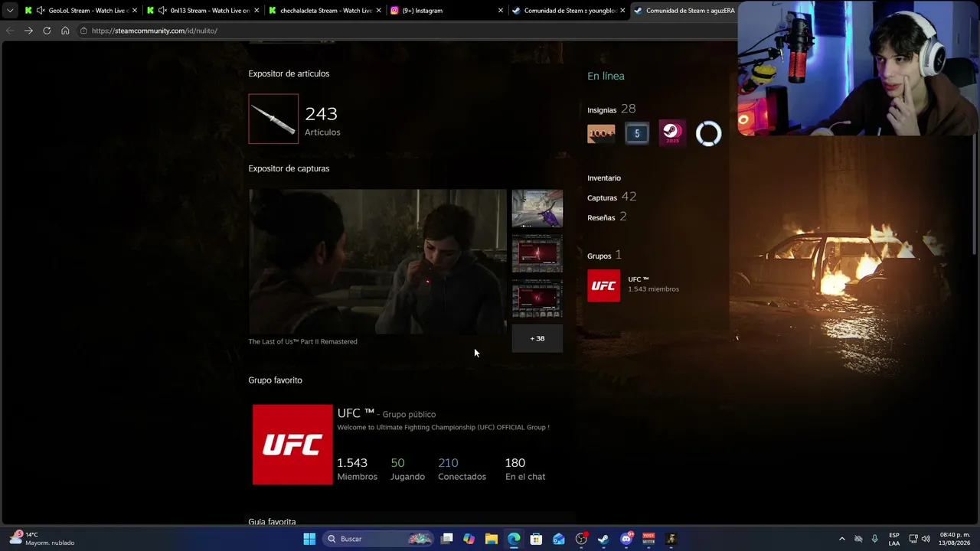Screen dimensions: 980x551
Task: Click the 50 Jugando stat
Action: (x=407, y=468)
